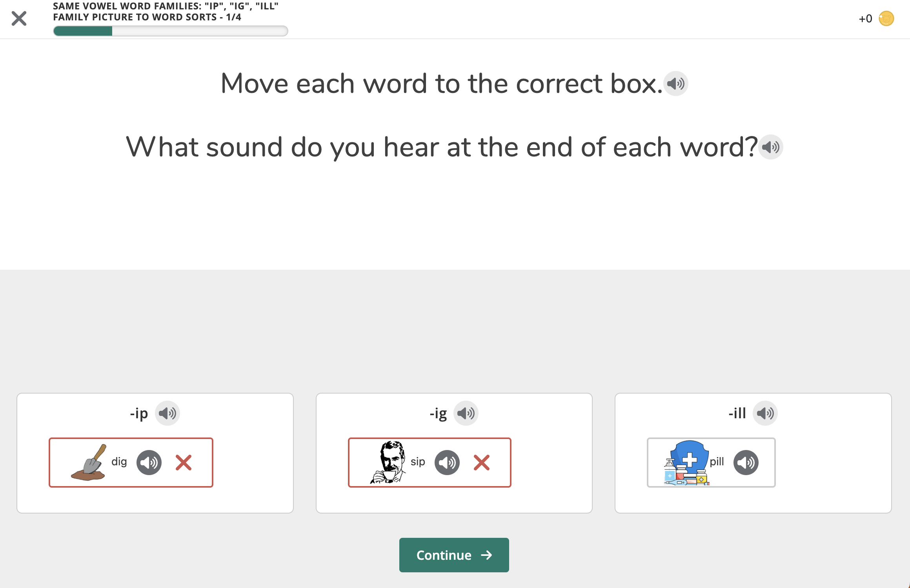Image resolution: width=910 pixels, height=588 pixels.
Task: Click 'Move each word to the correct box' text
Action: (441, 83)
